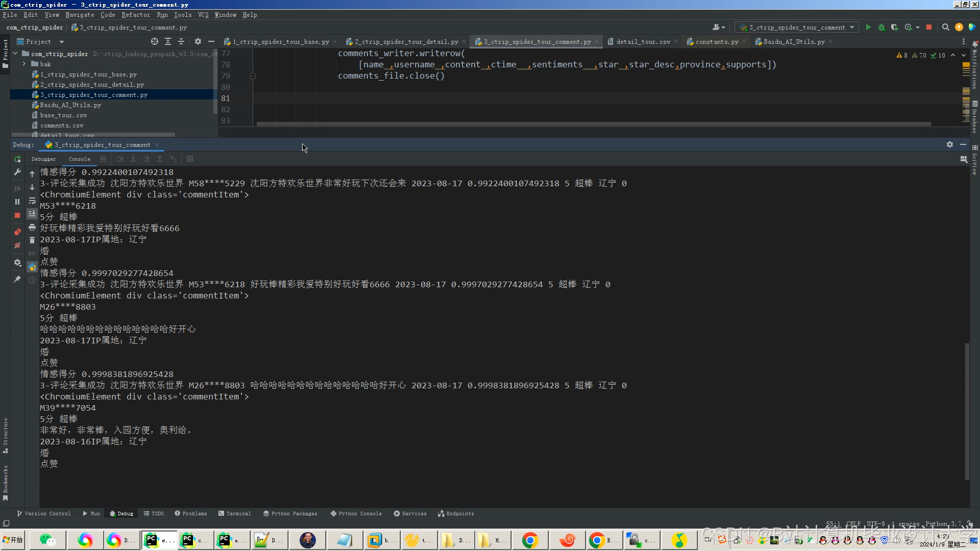This screenshot has height=551, width=980.
Task: Open View Breakpoints with the red circles icon
Action: click(17, 232)
